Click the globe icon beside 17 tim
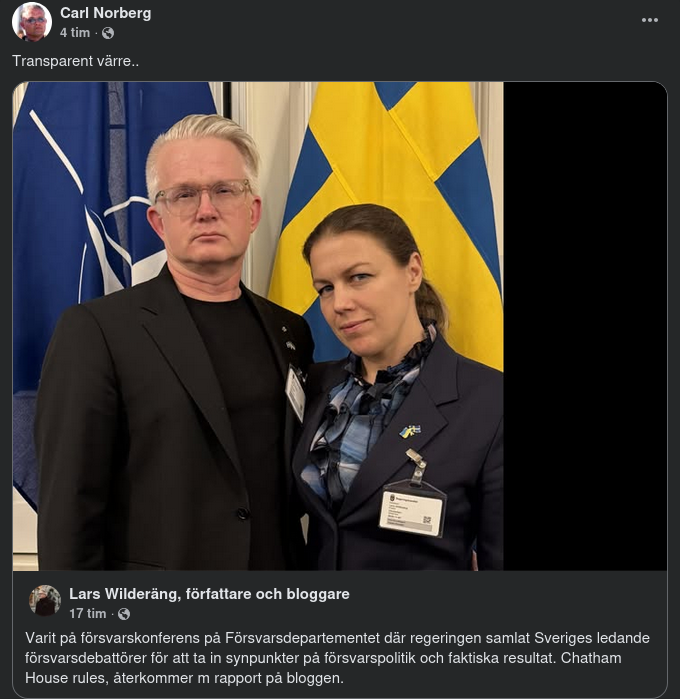This screenshot has height=699, width=680. (124, 614)
